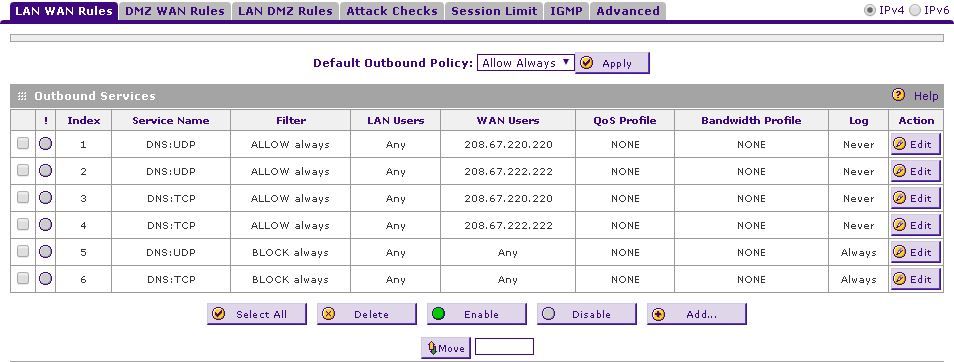Click BLOCK always in rule 5

click(x=290, y=252)
